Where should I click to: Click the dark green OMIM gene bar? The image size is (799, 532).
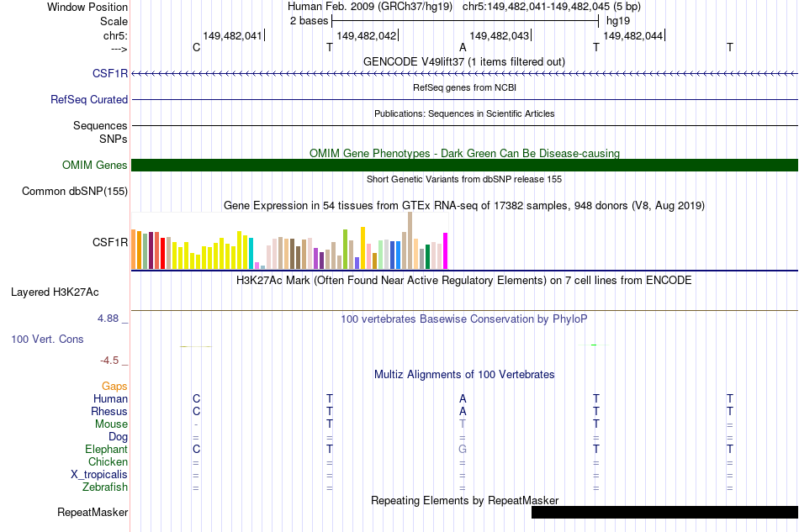point(465,165)
